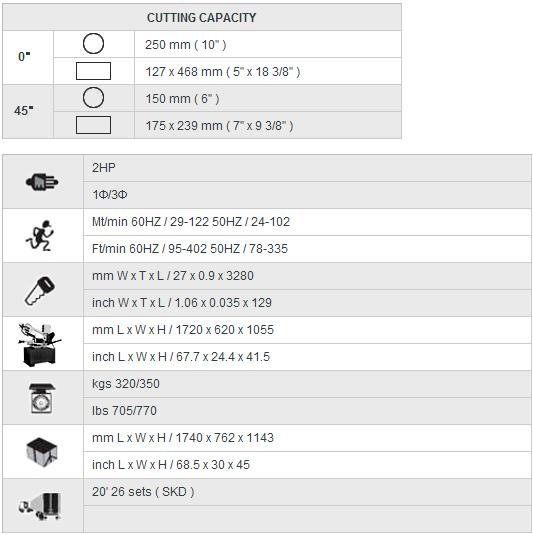533x534 pixels.
Task: Click the CUTTING CAPACITY table header
Action: coord(202,17)
